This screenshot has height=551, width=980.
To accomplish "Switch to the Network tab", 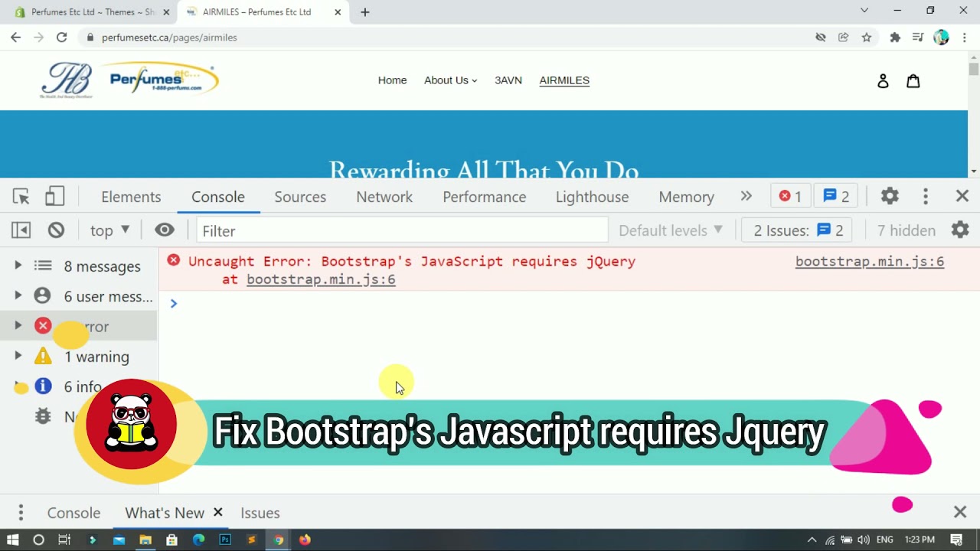I will (384, 197).
